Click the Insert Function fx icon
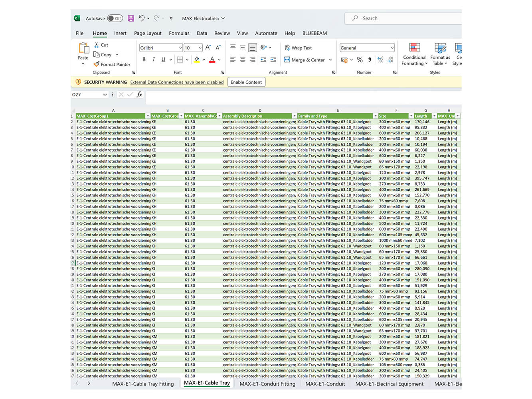 point(139,95)
